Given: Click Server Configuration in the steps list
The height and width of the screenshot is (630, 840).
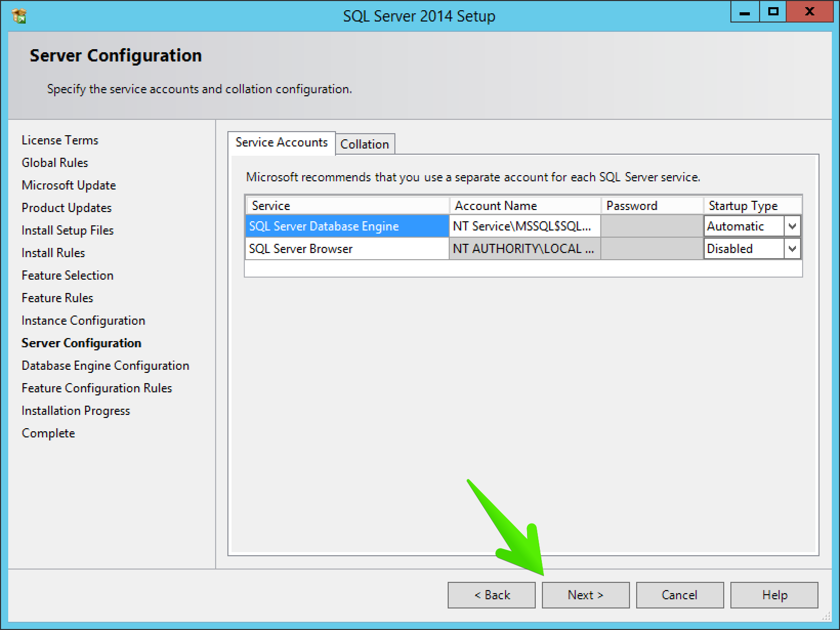Looking at the screenshot, I should [81, 343].
